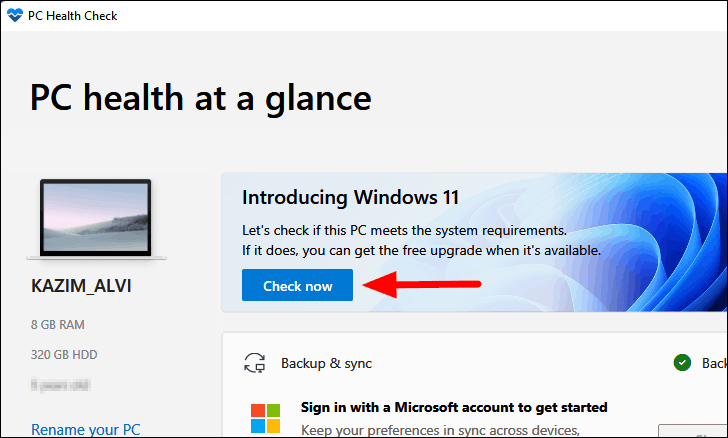Screen dimensions: 728x438
Task: Click the 8 GB RAM spec text
Action: [58, 325]
